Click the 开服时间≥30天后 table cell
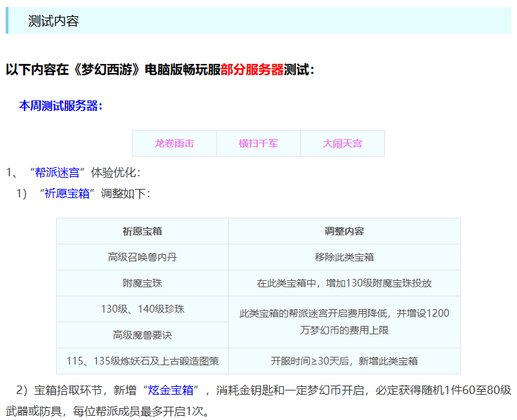This screenshot has height=420, width=517. tap(344, 361)
